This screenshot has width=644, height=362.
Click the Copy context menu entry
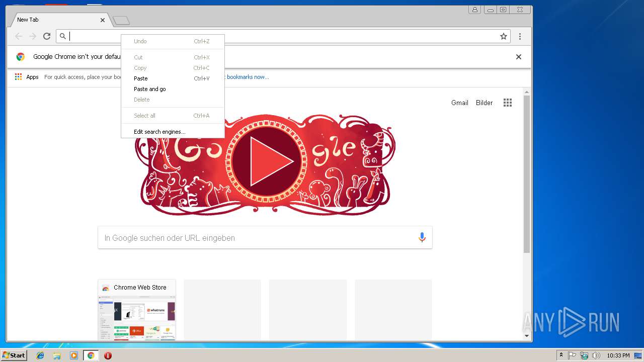[x=173, y=68]
